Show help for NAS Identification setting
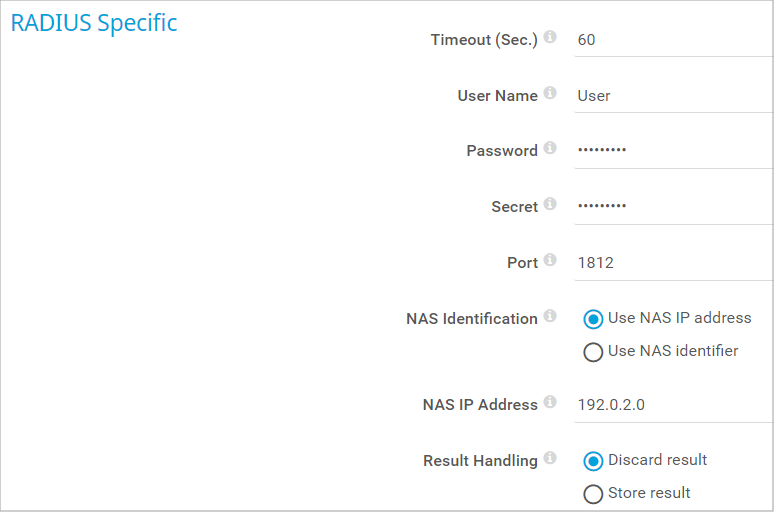The height and width of the screenshot is (512, 774). [550, 317]
